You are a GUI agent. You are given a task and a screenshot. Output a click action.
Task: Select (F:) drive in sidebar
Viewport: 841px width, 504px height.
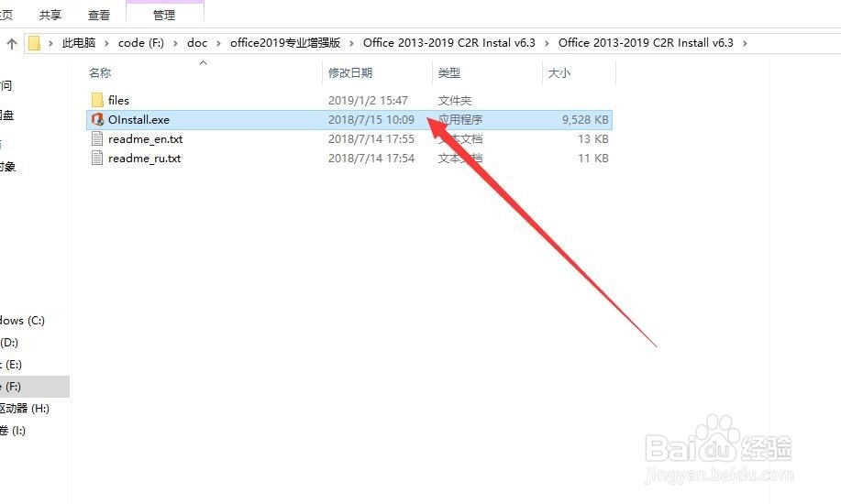(34, 387)
